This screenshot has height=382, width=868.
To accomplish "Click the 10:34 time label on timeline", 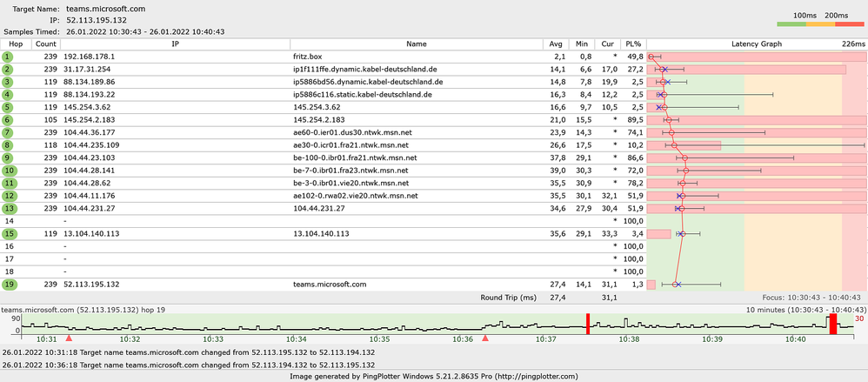I will (x=297, y=338).
